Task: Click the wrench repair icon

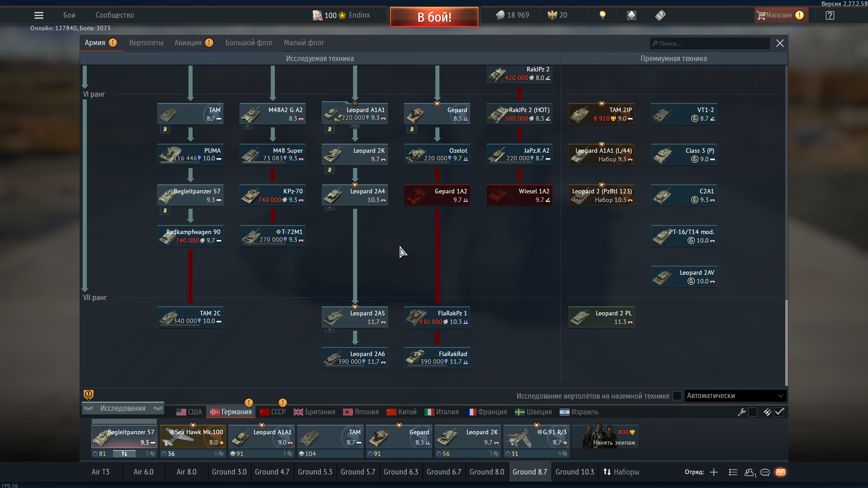Action: click(741, 412)
